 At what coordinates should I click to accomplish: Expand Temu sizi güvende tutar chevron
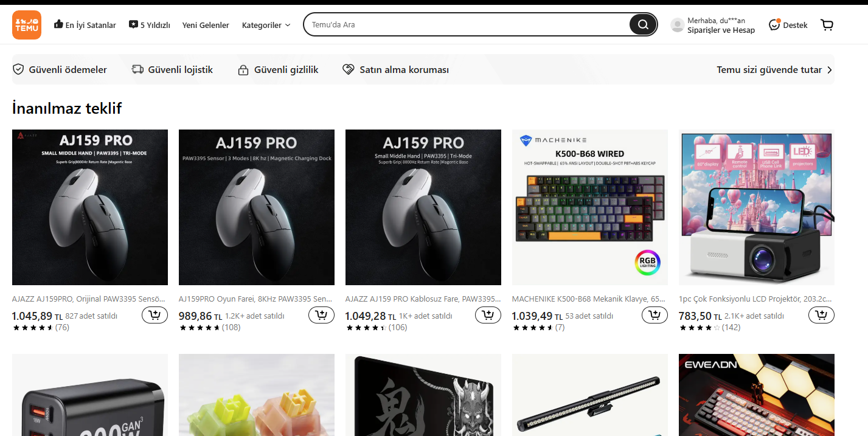coord(830,70)
